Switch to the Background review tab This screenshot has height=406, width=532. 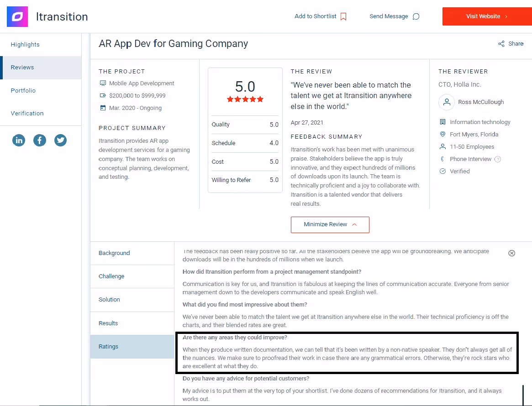coord(132,253)
